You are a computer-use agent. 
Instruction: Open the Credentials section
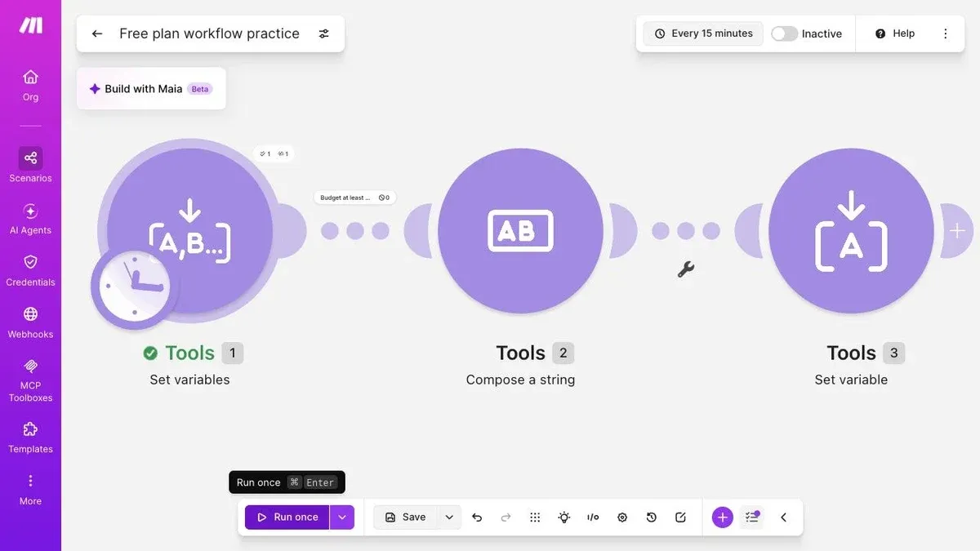(30, 270)
